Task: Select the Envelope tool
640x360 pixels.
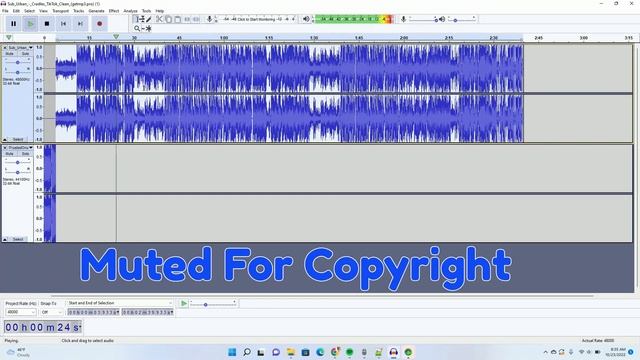Action: [143, 19]
